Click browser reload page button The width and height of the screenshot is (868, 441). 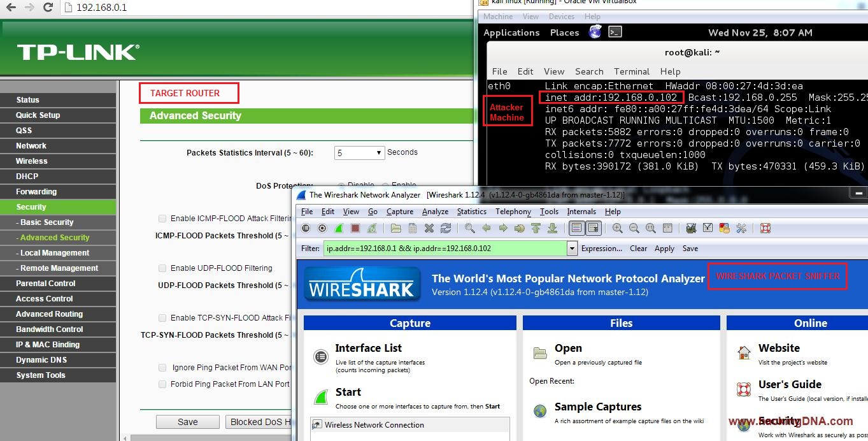click(x=48, y=8)
